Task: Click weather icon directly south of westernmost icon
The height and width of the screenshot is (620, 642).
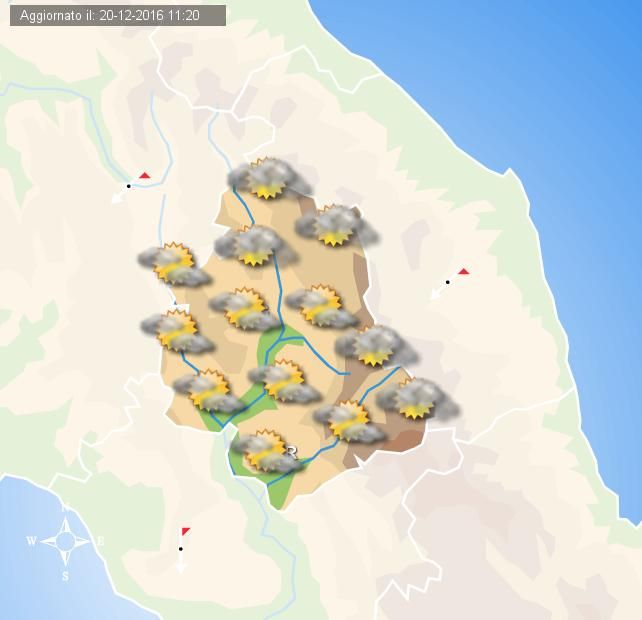Action: click(x=177, y=331)
